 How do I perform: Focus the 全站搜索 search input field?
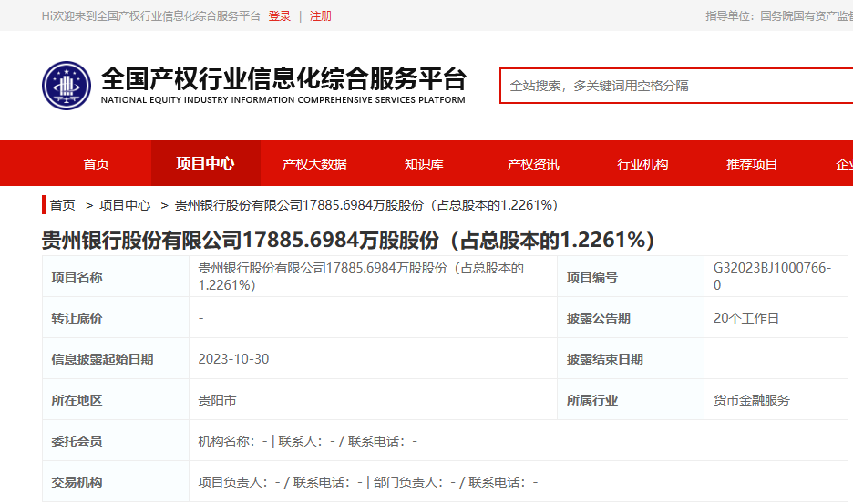click(x=676, y=86)
